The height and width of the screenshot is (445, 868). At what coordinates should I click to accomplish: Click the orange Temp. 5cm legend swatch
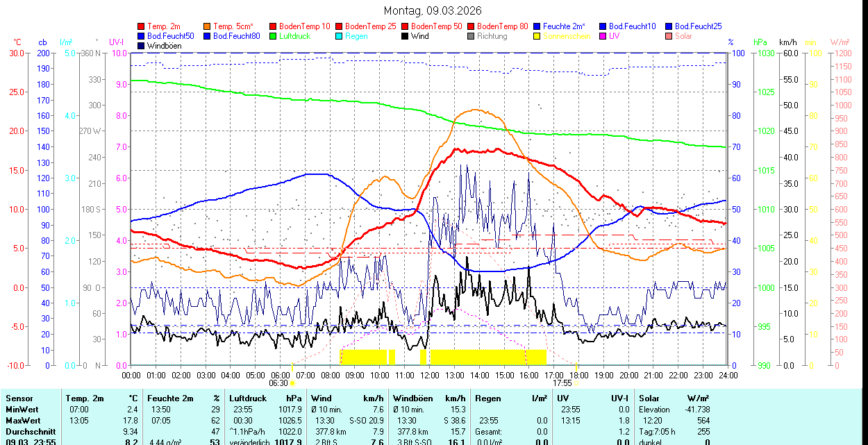click(208, 26)
